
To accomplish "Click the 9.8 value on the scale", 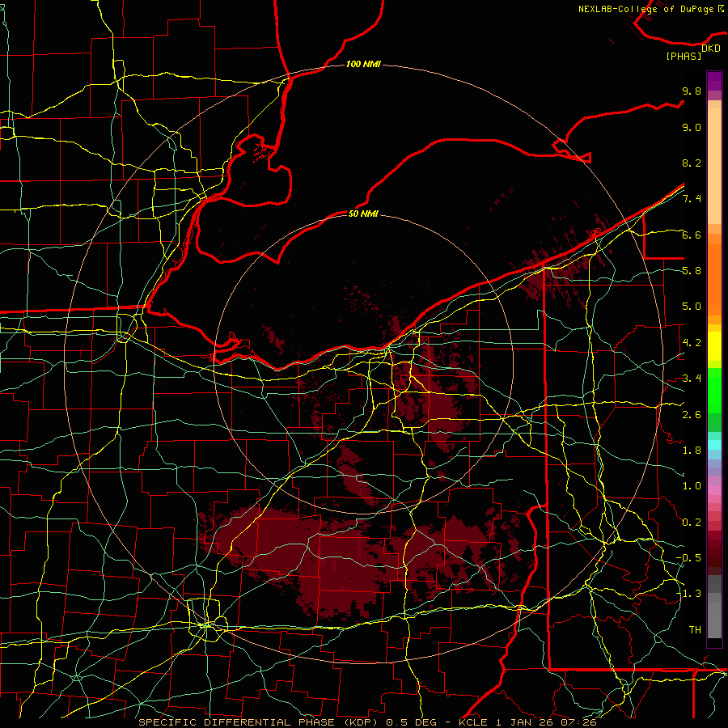I will pyautogui.click(x=692, y=91).
